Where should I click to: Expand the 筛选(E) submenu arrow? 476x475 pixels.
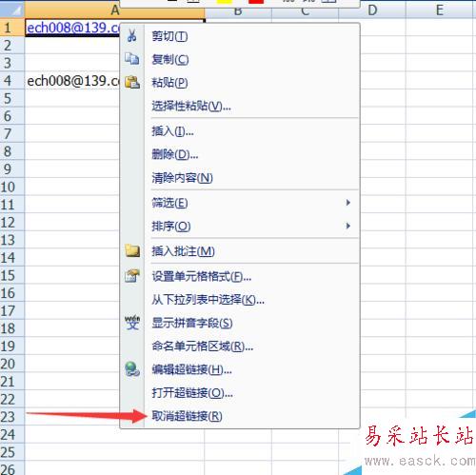(x=348, y=203)
